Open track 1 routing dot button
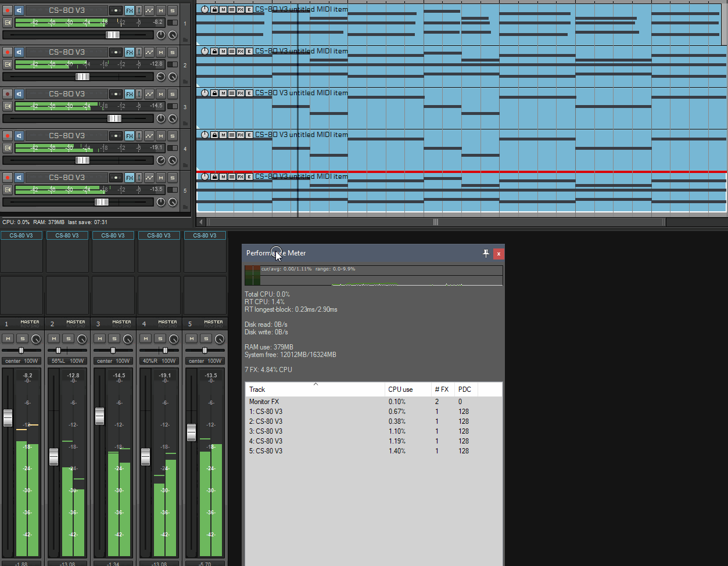The image size is (728, 566). [x=116, y=10]
